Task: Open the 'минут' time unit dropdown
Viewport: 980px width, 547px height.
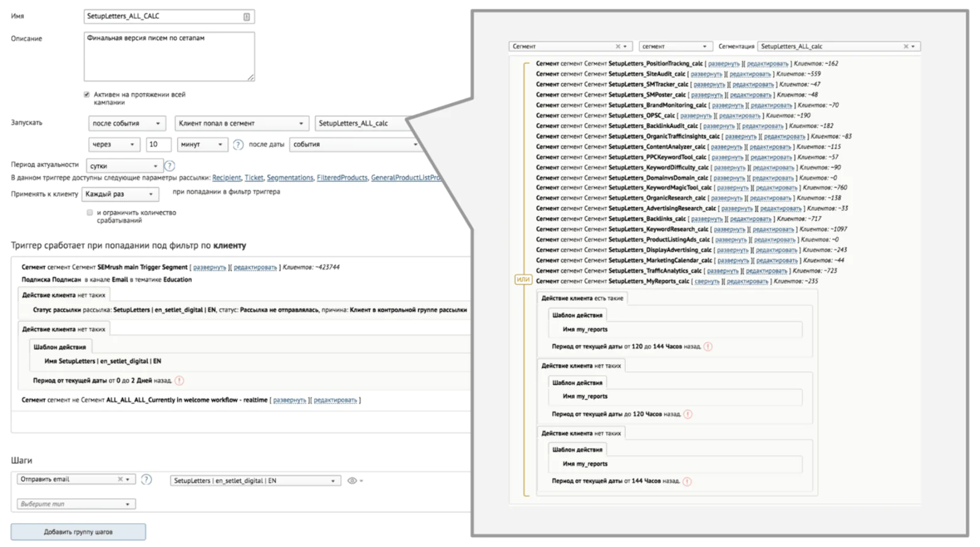Action: click(202, 145)
